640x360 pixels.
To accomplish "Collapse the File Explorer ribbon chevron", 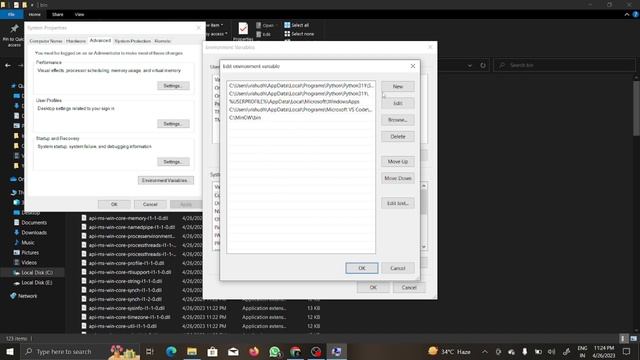I will point(627,14).
